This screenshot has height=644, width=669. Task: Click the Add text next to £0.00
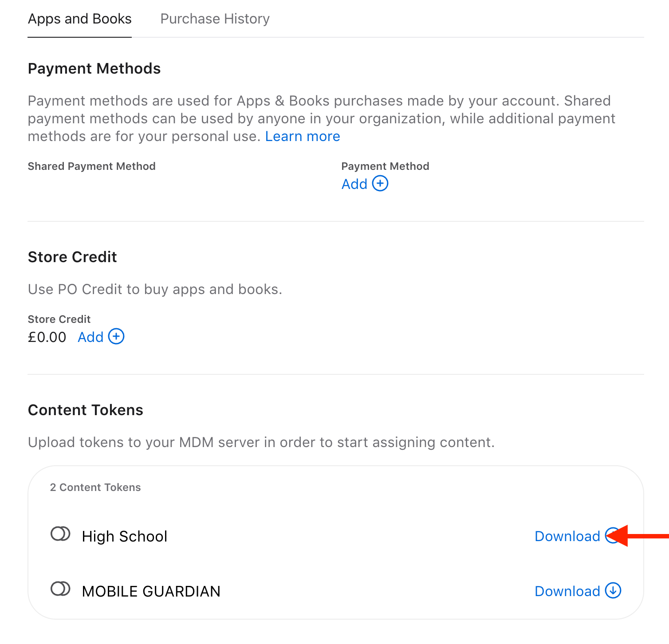tap(91, 337)
